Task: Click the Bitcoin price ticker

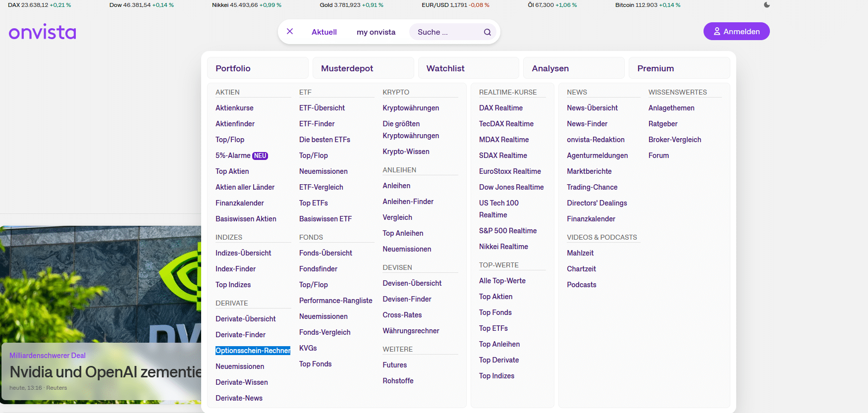Action: [648, 5]
